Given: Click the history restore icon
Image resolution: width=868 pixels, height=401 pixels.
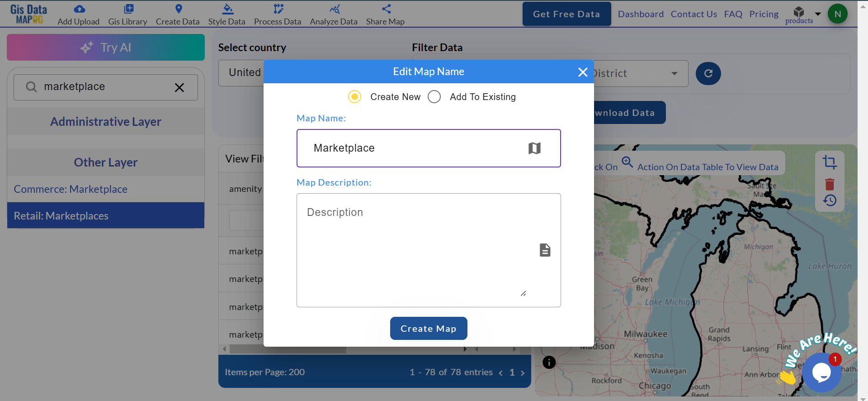Looking at the screenshot, I should click(x=830, y=200).
